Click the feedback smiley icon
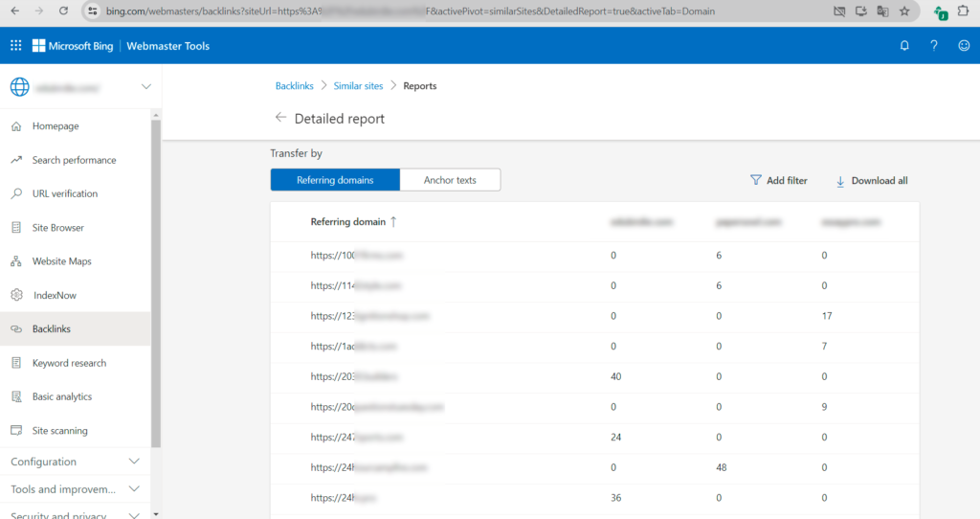 [x=964, y=46]
